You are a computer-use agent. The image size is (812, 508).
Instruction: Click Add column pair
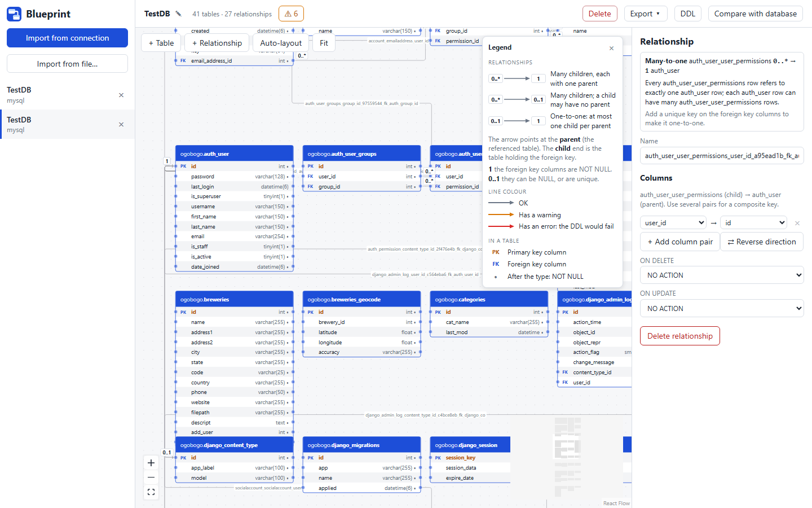click(680, 242)
